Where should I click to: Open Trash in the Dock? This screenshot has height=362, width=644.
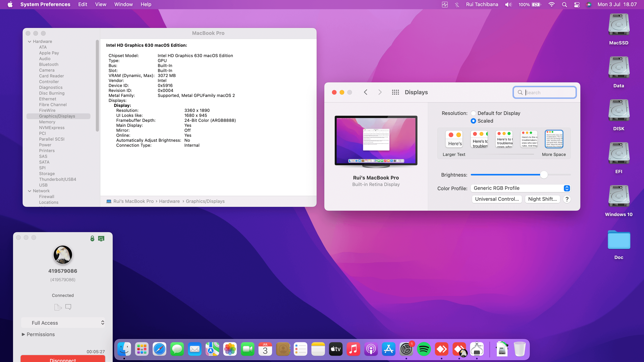pyautogui.click(x=519, y=349)
